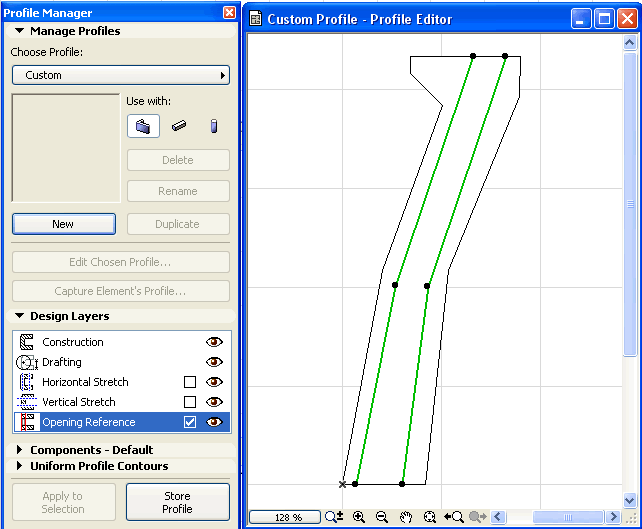This screenshot has height=529, width=642.
Task: Select the Beam use-with icon
Action: pyautogui.click(x=178, y=126)
